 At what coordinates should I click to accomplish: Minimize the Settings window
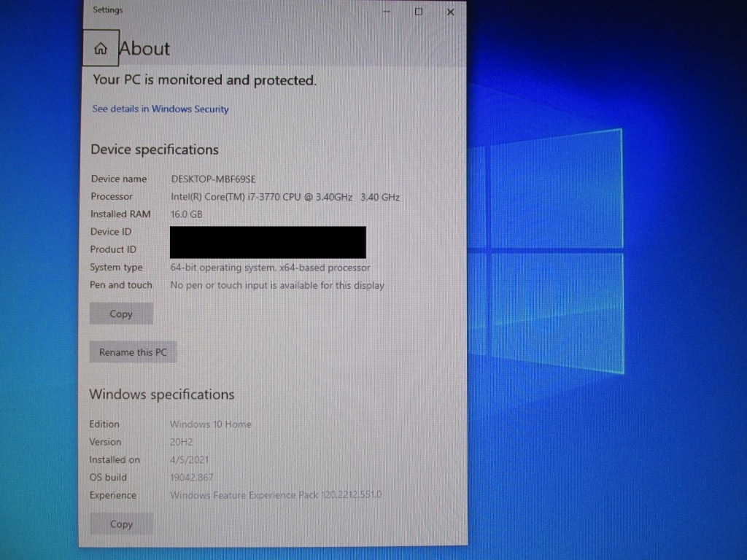[x=387, y=12]
